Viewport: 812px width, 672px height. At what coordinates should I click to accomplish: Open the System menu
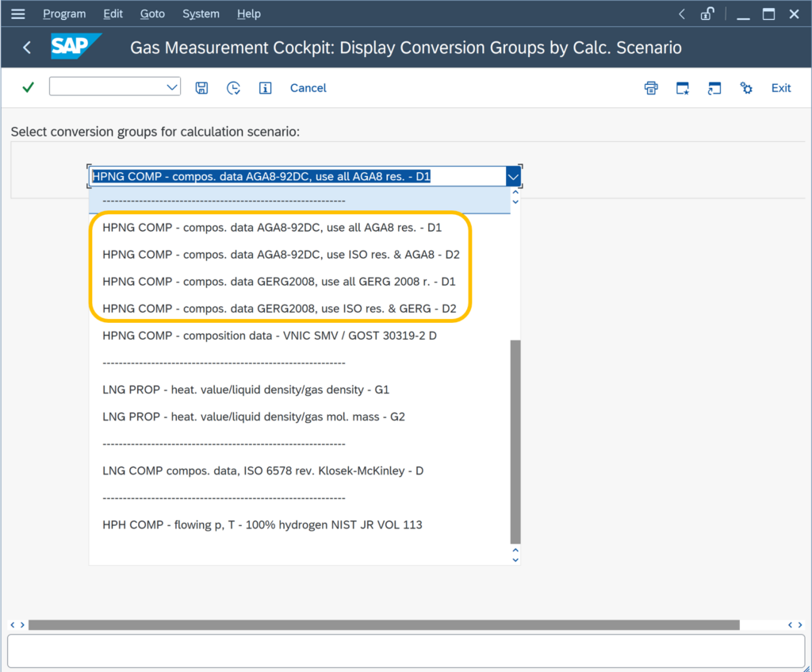pos(201,14)
